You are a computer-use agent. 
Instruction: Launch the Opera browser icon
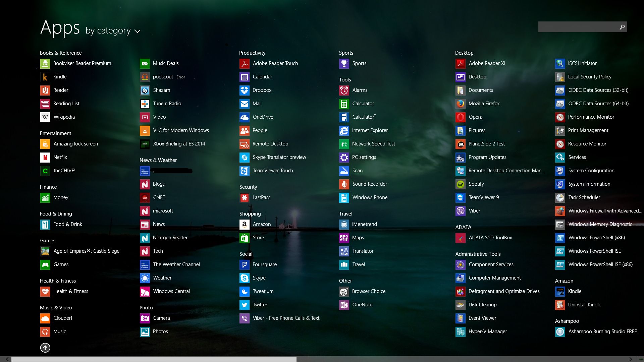(460, 117)
